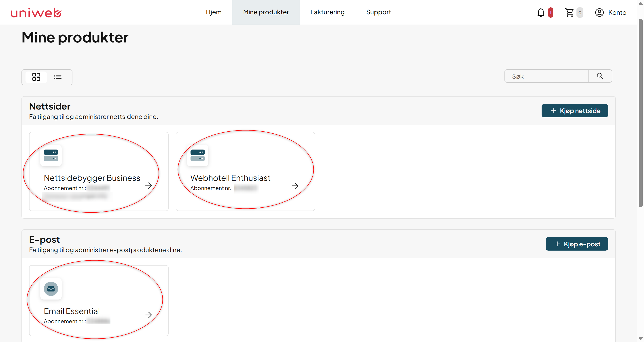
Task: Focus the Søk search field
Action: [x=546, y=76]
